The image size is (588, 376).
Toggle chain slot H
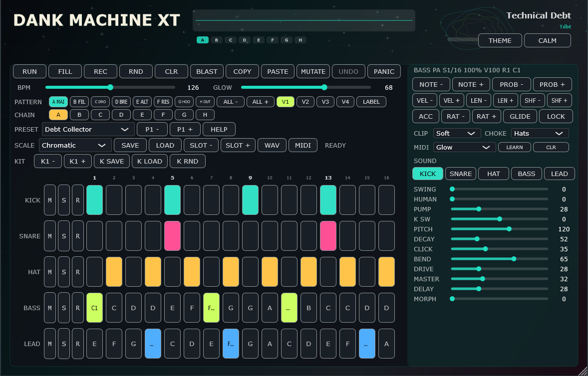pos(205,115)
